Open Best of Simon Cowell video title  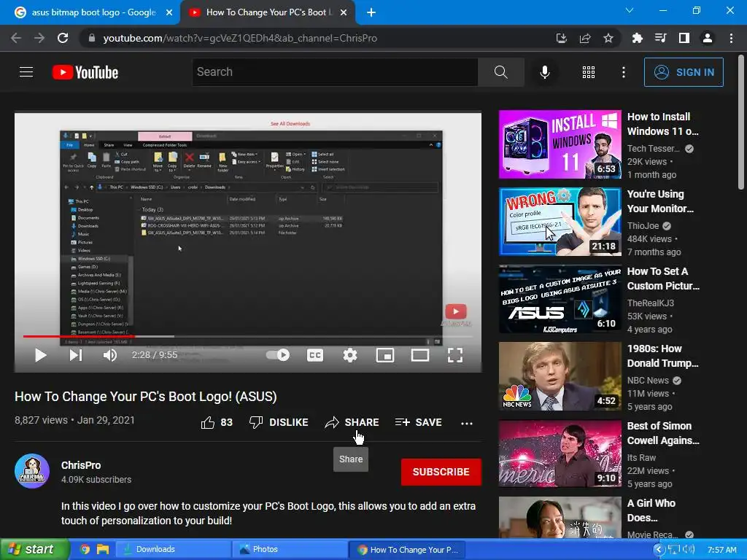[663, 433]
